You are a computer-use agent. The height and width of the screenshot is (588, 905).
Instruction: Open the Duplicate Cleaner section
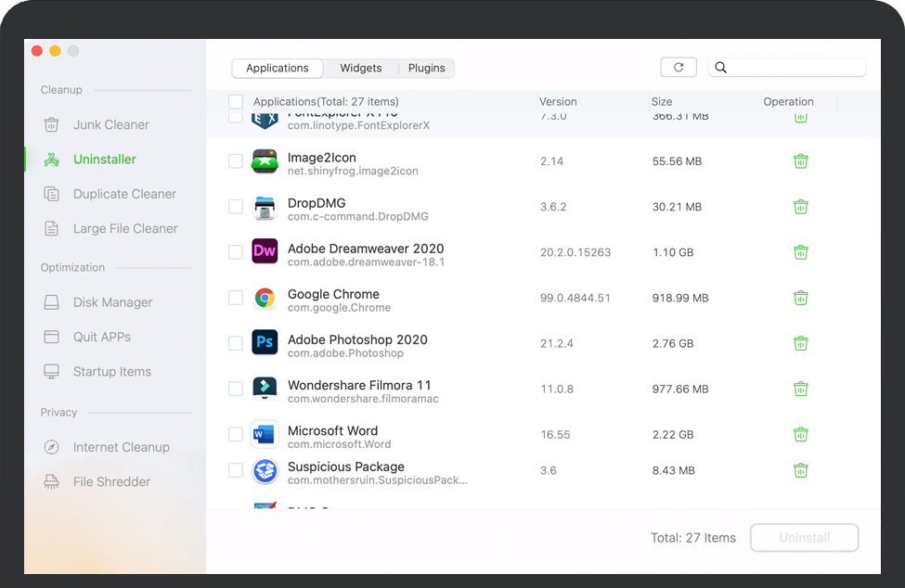[124, 194]
